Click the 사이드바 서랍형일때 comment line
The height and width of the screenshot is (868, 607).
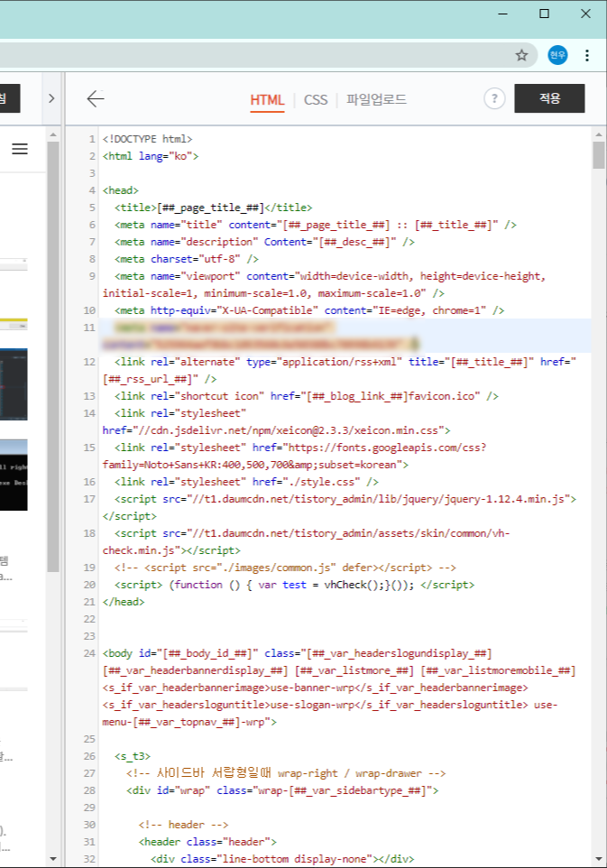286,774
